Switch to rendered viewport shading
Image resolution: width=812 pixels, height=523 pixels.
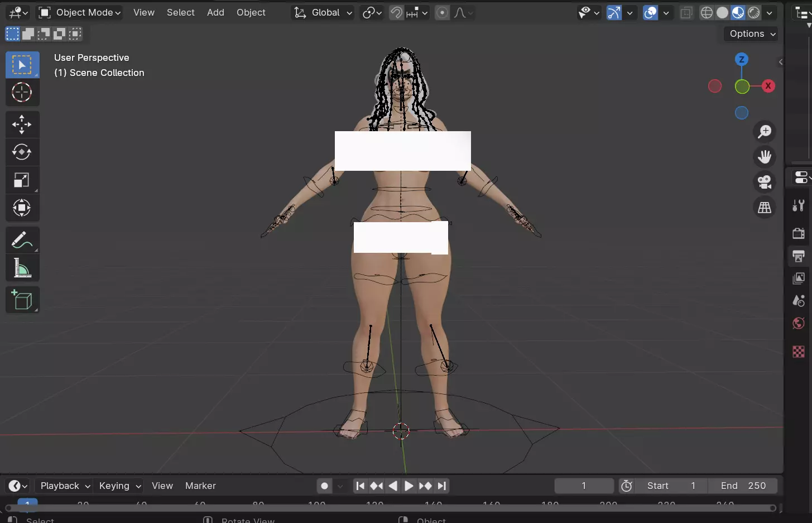point(754,12)
